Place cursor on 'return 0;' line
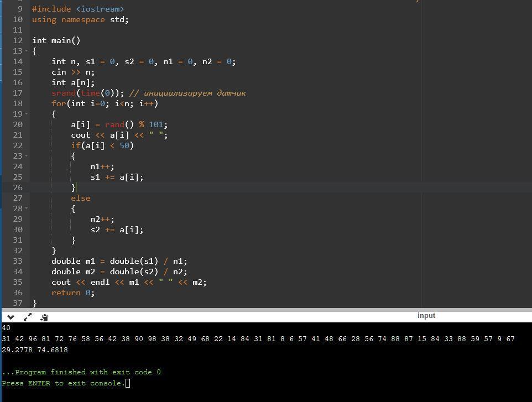The image size is (532, 402). point(73,293)
